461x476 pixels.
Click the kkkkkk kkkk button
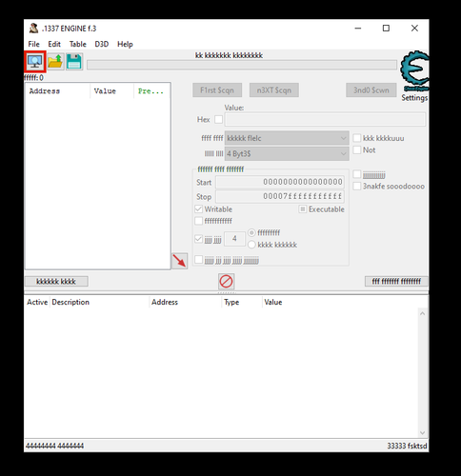pos(56,282)
